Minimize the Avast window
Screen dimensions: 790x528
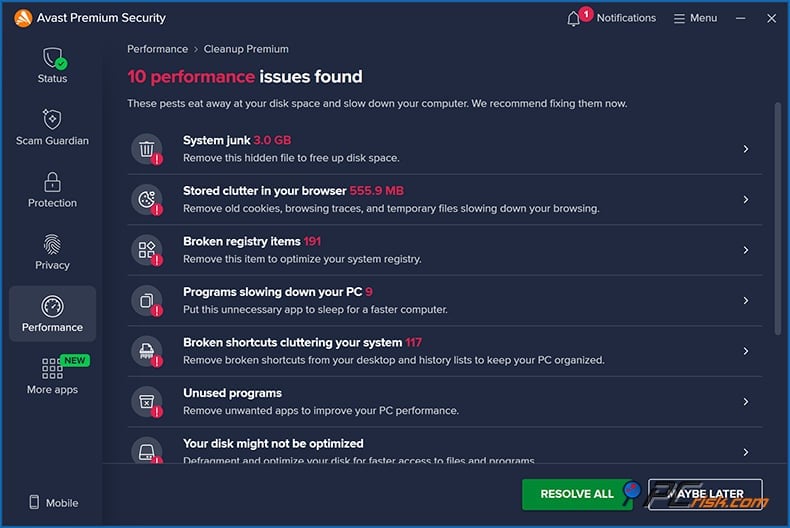tap(740, 18)
